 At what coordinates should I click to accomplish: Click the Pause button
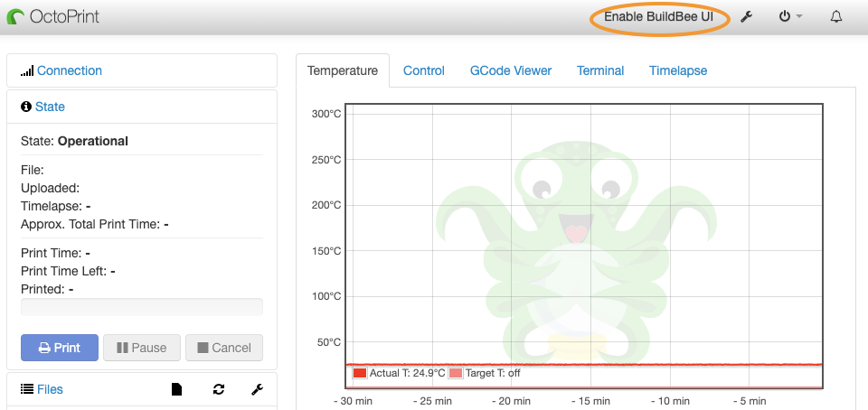click(142, 348)
